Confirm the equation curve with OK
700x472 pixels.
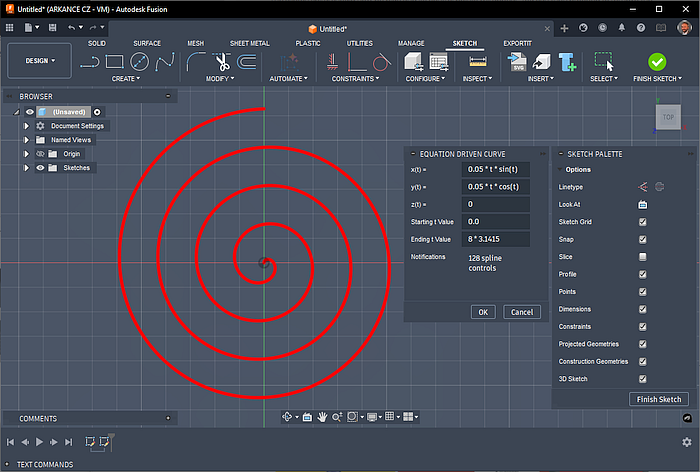click(482, 312)
